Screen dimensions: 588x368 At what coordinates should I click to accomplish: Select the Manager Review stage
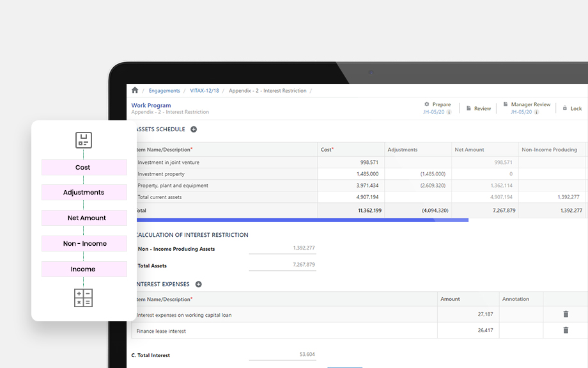[x=530, y=104]
